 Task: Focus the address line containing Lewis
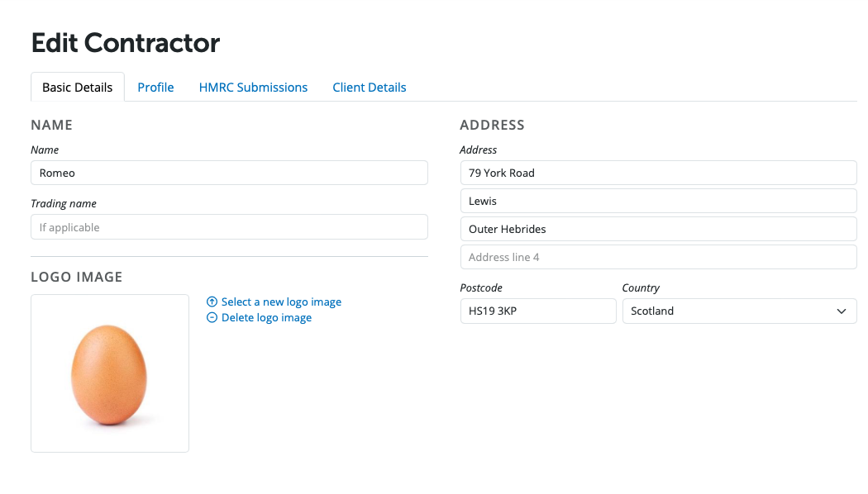tap(658, 201)
